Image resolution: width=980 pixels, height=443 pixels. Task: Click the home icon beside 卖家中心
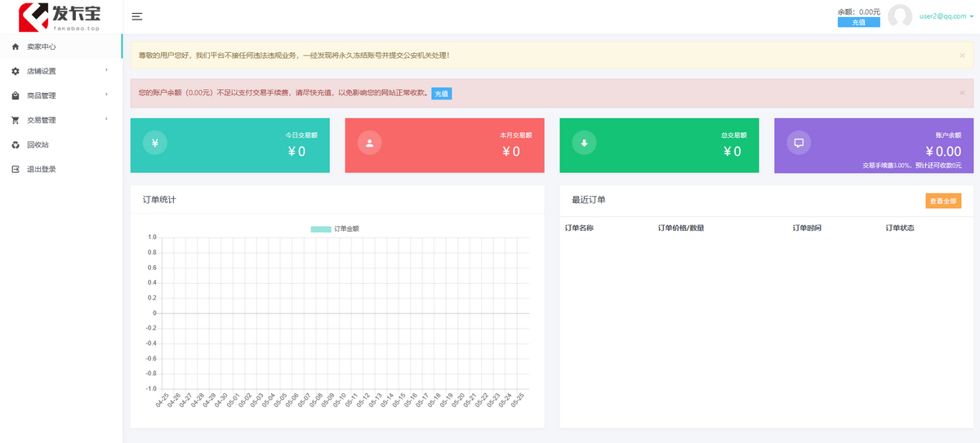[x=16, y=47]
